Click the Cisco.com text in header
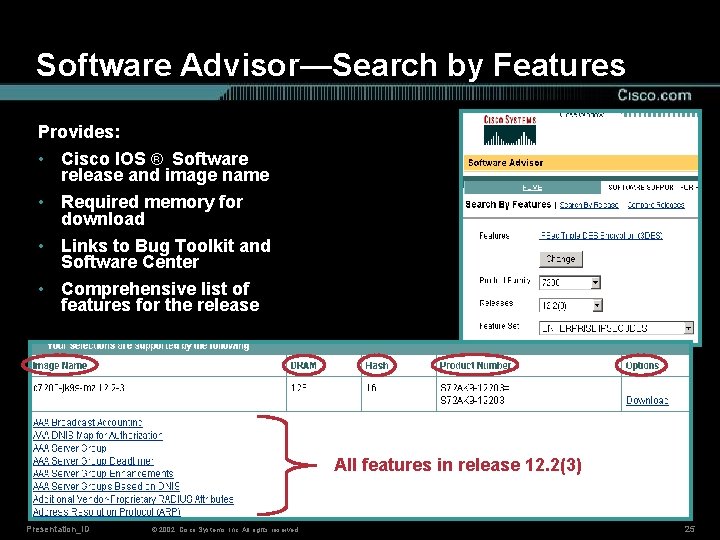This screenshot has width=720, height=540. 654,95
